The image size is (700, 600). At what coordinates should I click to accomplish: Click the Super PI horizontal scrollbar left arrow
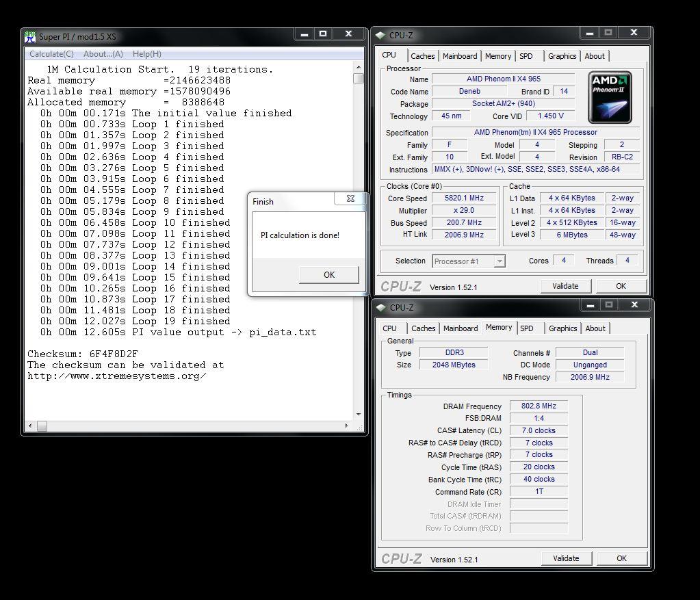[30, 426]
